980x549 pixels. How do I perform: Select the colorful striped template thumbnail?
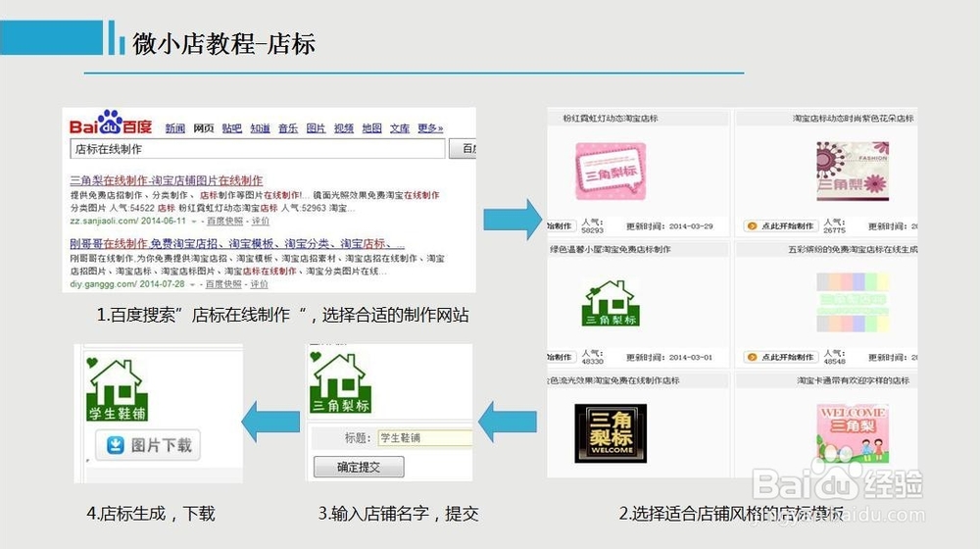(x=853, y=303)
